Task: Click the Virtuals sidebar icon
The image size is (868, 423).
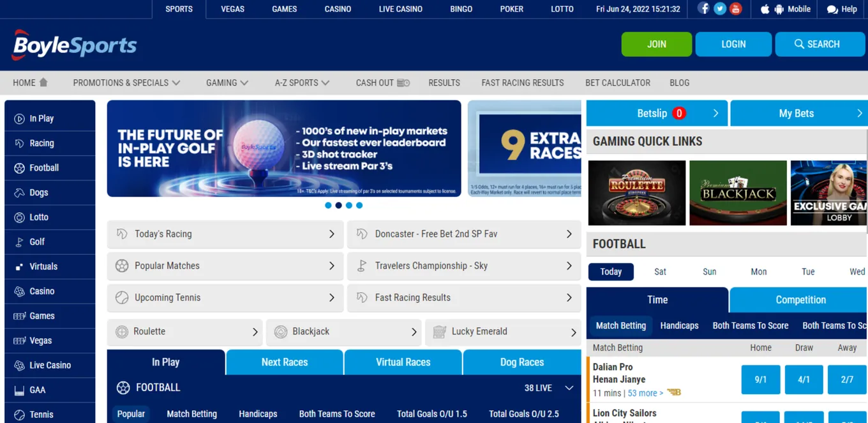Action: click(19, 266)
